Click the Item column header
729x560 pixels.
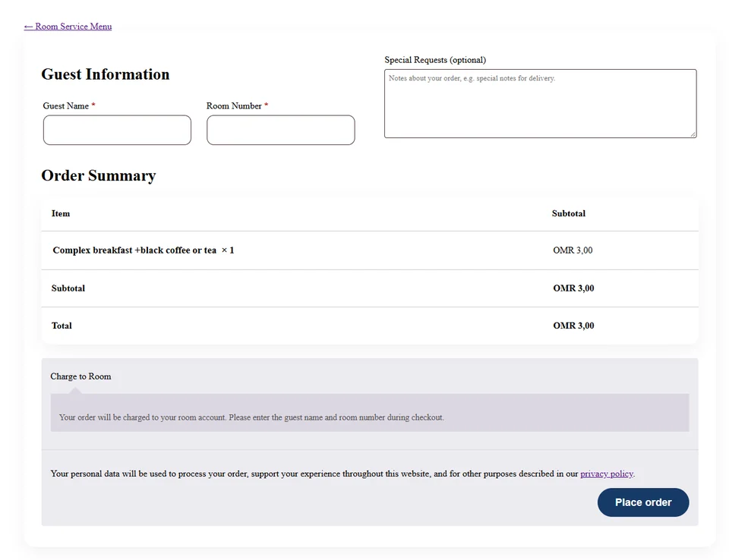pos(61,213)
